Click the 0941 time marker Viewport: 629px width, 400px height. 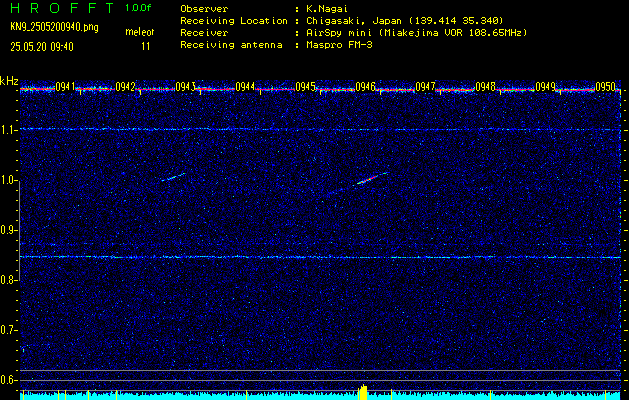pyautogui.click(x=65, y=86)
